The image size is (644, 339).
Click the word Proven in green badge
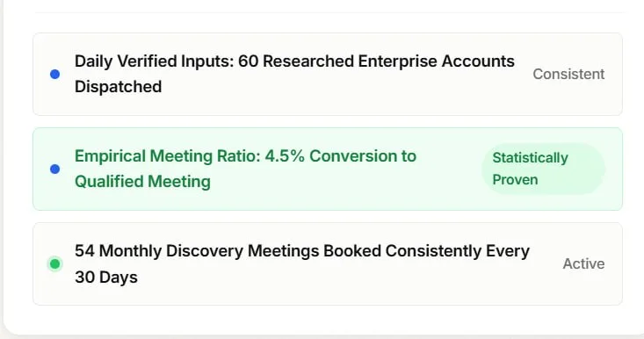[x=515, y=180]
